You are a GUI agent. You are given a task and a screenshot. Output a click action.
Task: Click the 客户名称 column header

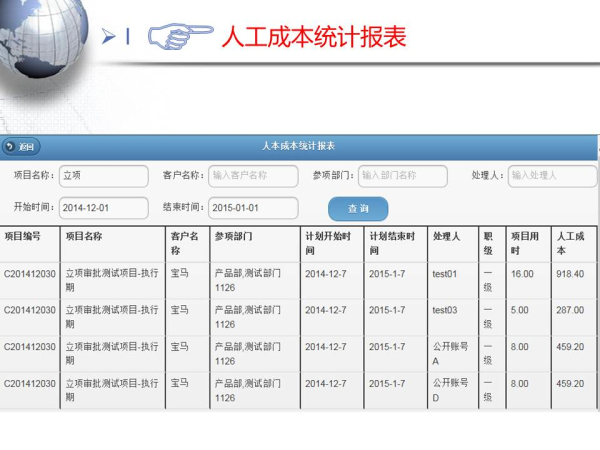[188, 244]
